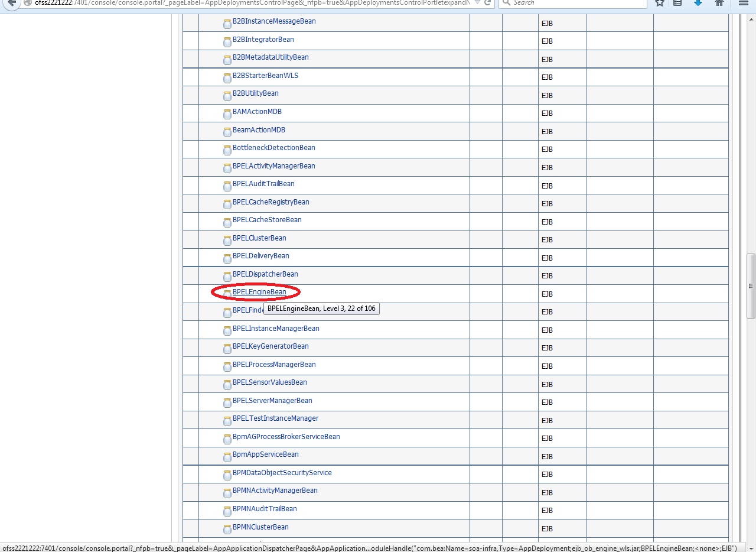Click the bean icon next to B2BIntegratorBean

point(227,42)
